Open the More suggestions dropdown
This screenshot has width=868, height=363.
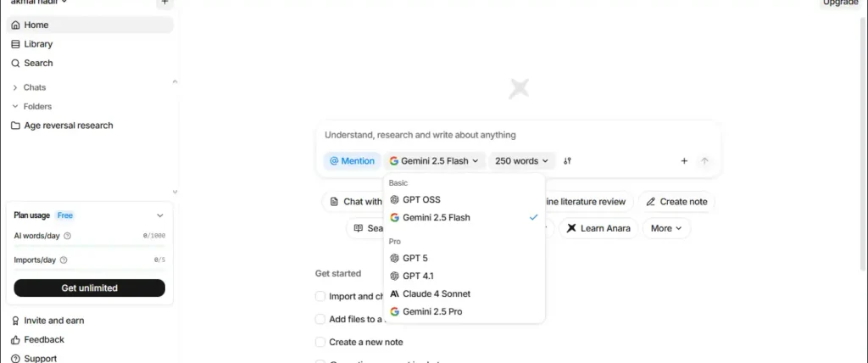[666, 228]
